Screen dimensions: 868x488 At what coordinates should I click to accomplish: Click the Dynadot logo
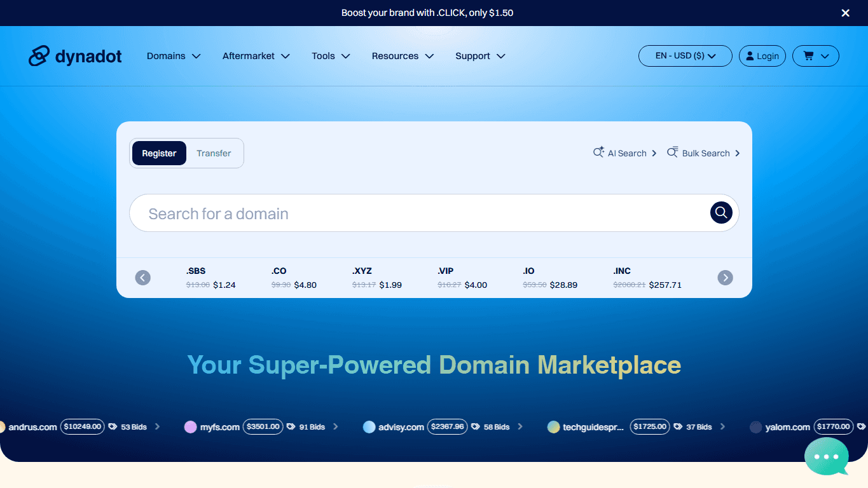75,56
